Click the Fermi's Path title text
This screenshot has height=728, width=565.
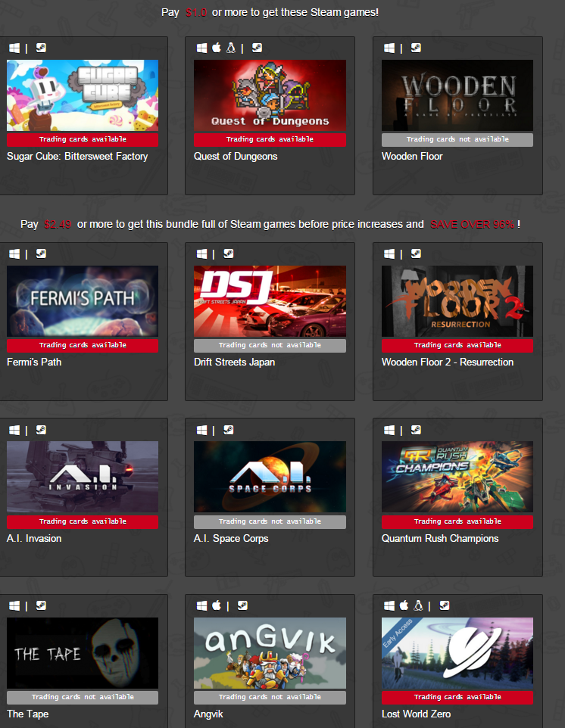pyautogui.click(x=34, y=362)
